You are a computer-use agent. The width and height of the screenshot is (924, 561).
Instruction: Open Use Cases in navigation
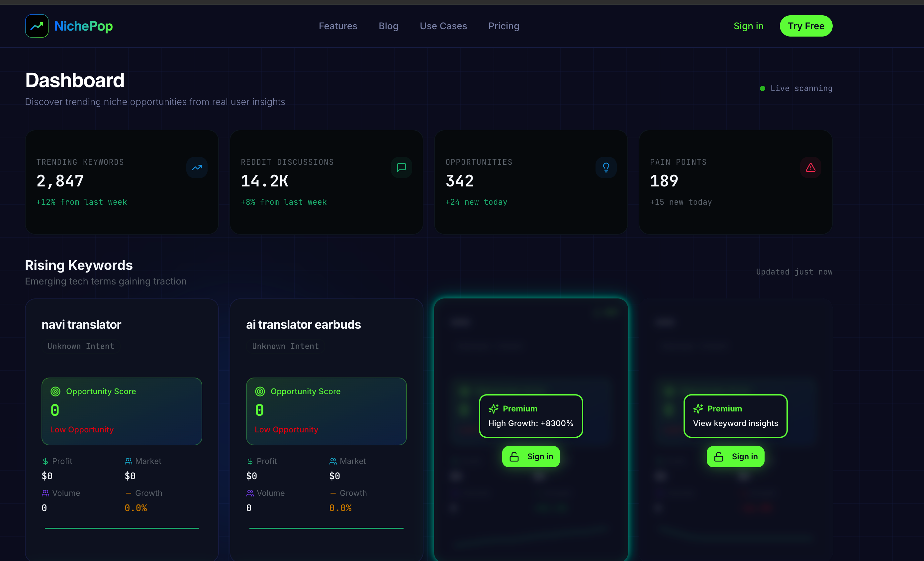443,26
